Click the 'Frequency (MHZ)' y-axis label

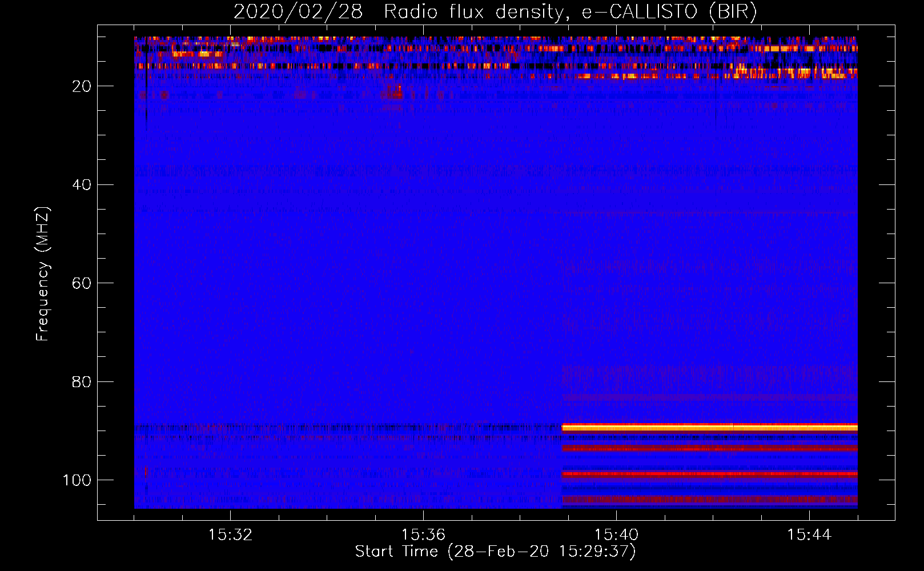tap(43, 274)
